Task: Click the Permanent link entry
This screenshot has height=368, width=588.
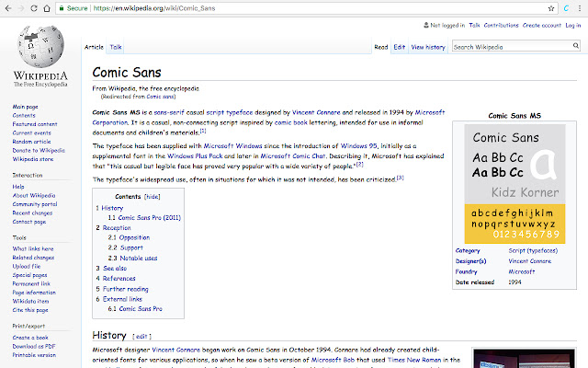Action: (31, 283)
